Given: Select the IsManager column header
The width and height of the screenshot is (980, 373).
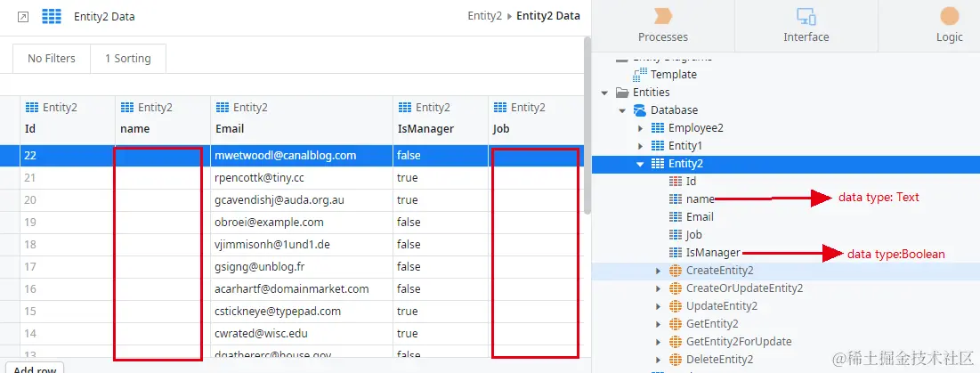Looking at the screenshot, I should [441, 118].
